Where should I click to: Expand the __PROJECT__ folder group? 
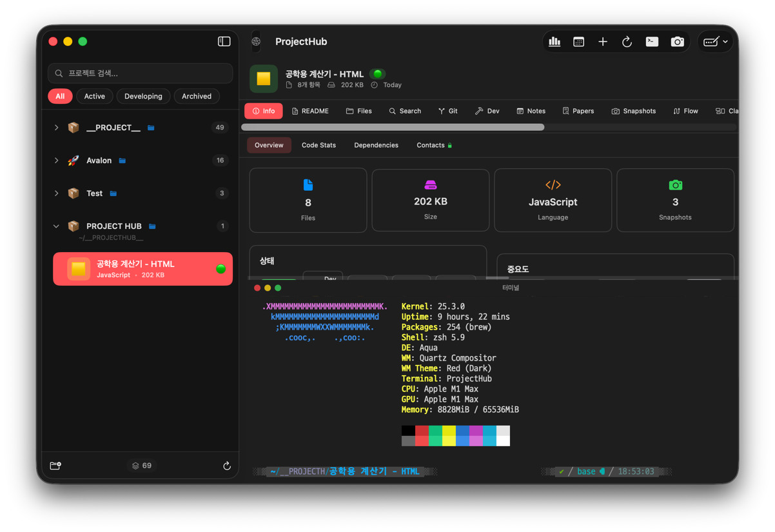(x=57, y=128)
